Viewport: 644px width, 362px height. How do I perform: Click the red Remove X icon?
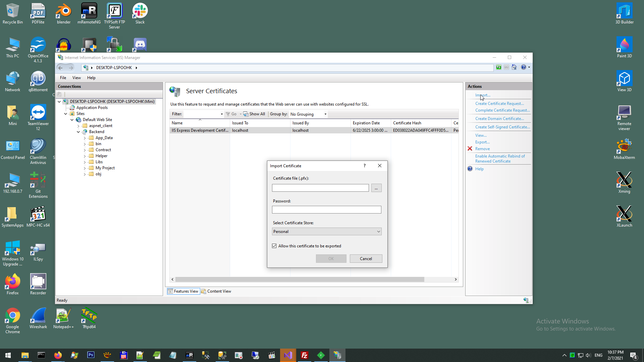(x=470, y=149)
